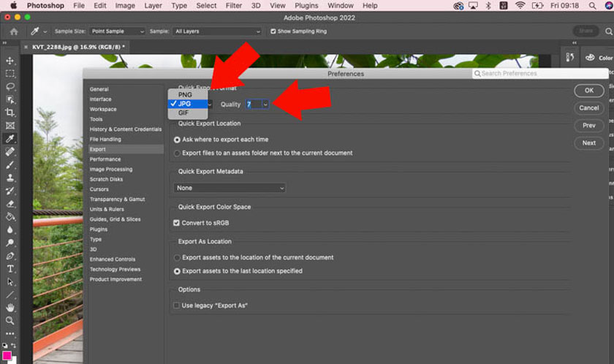Select the Crop tool
Image resolution: width=614 pixels, height=364 pixels.
[10, 113]
